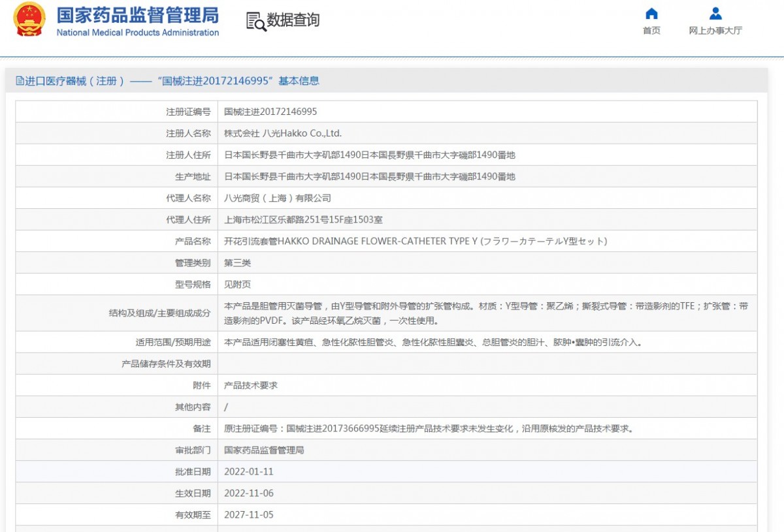Click the 产品名称 label
Viewport: 784px width, 532px height.
coord(193,241)
